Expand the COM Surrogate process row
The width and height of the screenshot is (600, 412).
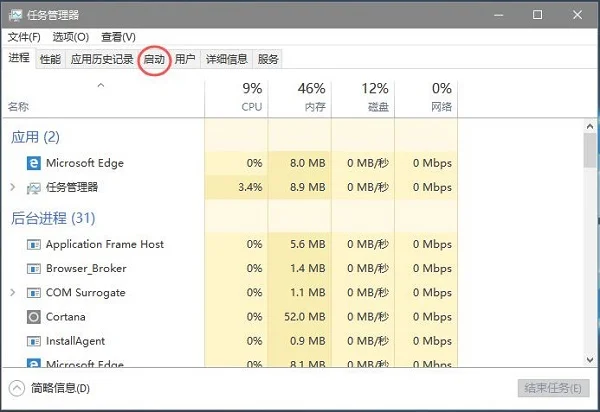click(x=13, y=293)
